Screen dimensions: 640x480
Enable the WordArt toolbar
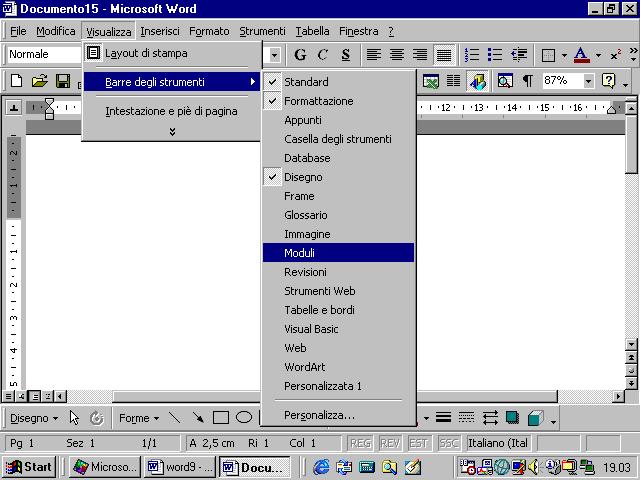pyautogui.click(x=338, y=367)
